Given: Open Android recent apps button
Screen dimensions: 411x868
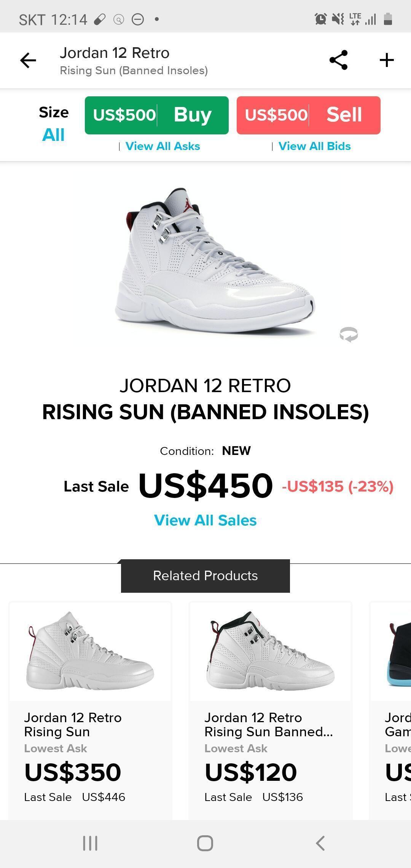Looking at the screenshot, I should 90,843.
